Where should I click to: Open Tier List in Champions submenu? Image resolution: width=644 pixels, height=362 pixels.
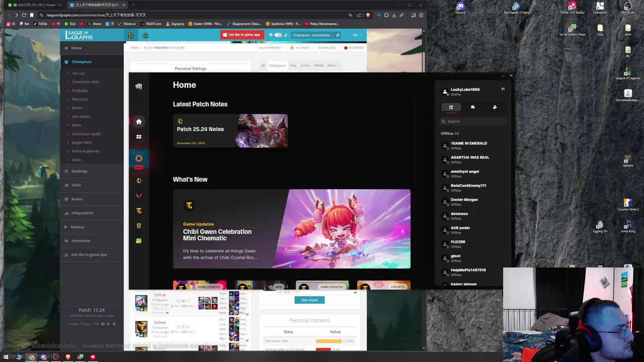click(x=78, y=73)
